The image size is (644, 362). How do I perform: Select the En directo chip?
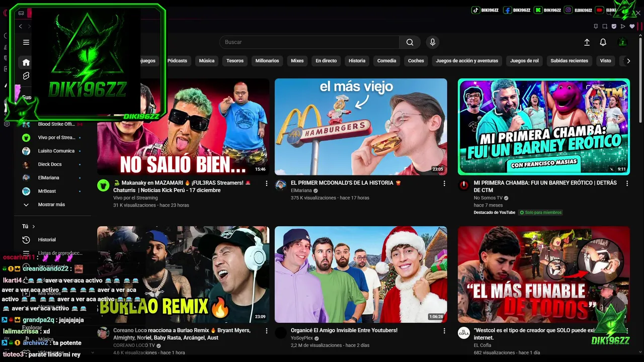pyautogui.click(x=326, y=61)
